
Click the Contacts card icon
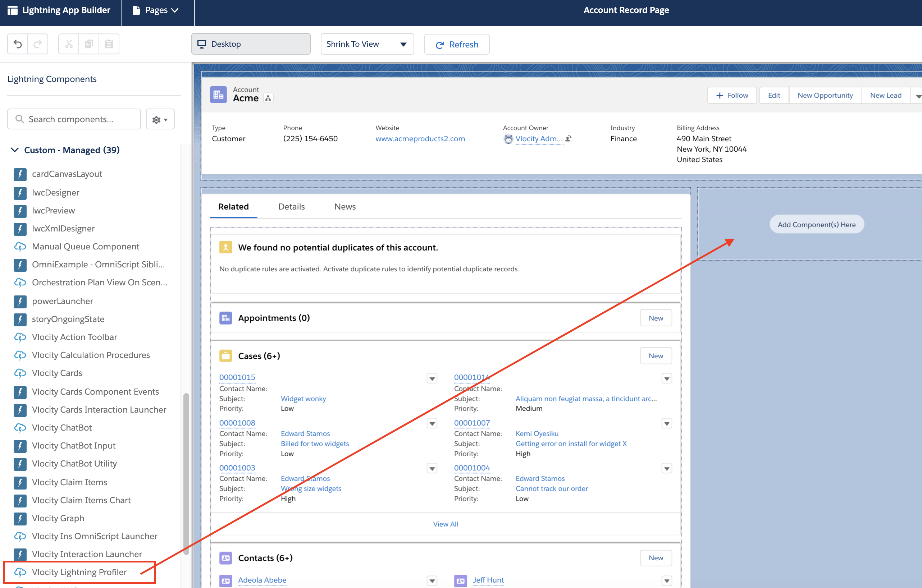point(225,558)
